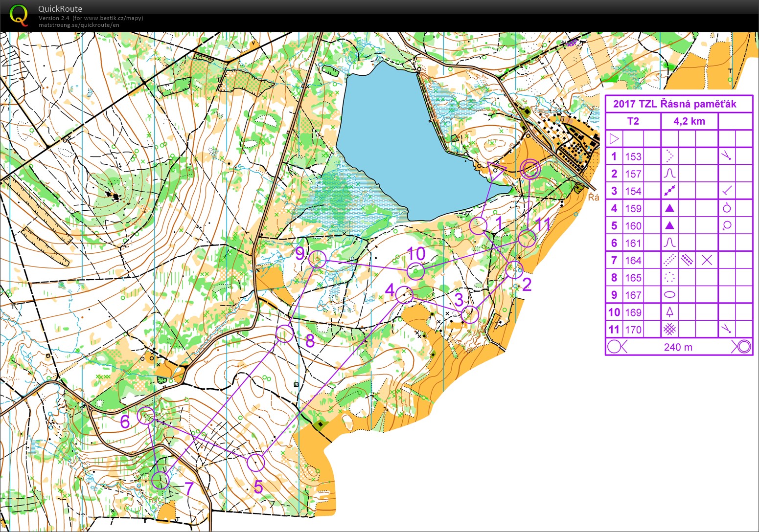The width and height of the screenshot is (759, 532).
Task: Click control circle 5 on the map
Action: 255,462
